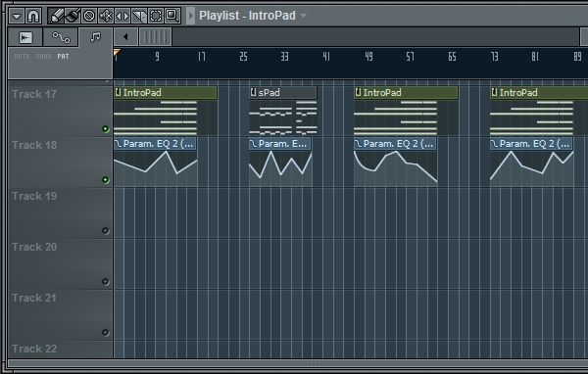Open menu icon of first IntroPad clip
This screenshot has height=374, width=588.
coord(119,92)
